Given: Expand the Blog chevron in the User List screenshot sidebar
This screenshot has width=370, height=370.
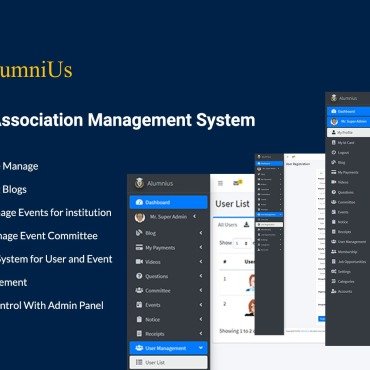Looking at the screenshot, I should click(201, 233).
